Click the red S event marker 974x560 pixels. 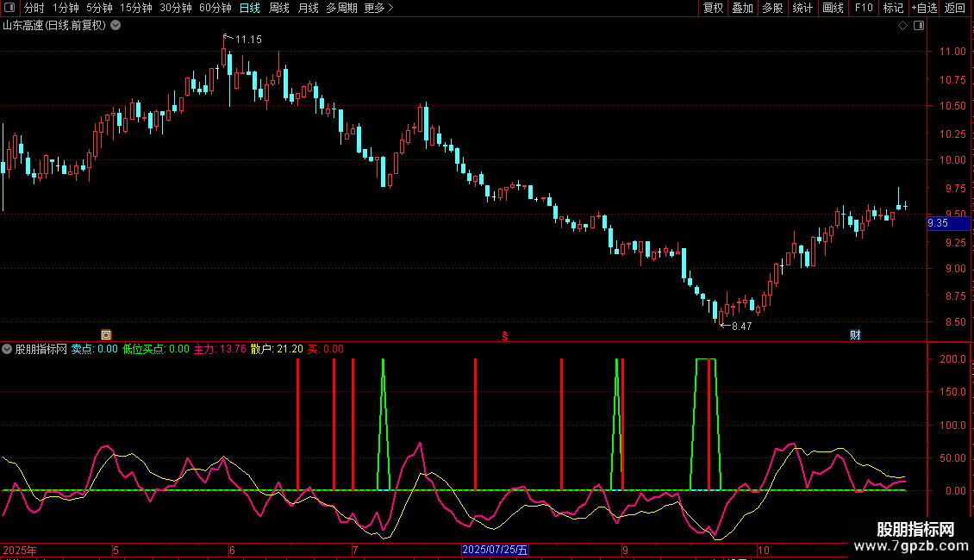[x=505, y=336]
